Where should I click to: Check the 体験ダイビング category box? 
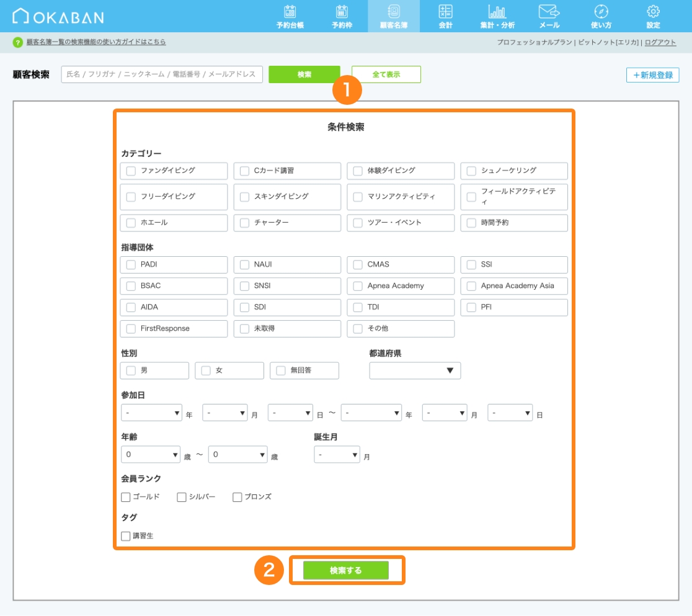tap(358, 171)
